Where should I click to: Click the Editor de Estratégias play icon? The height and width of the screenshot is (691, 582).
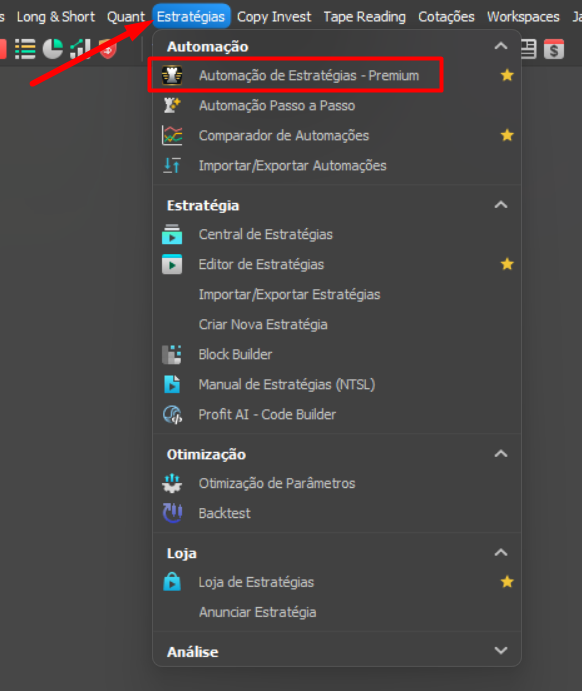coord(172,264)
